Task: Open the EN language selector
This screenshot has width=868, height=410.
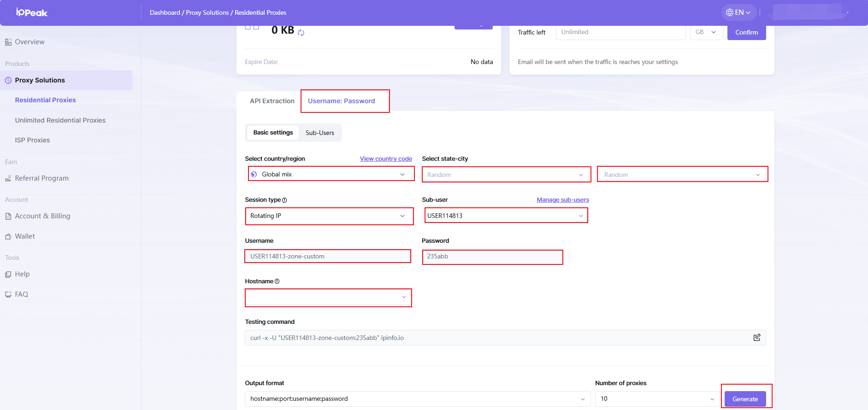Action: tap(738, 12)
